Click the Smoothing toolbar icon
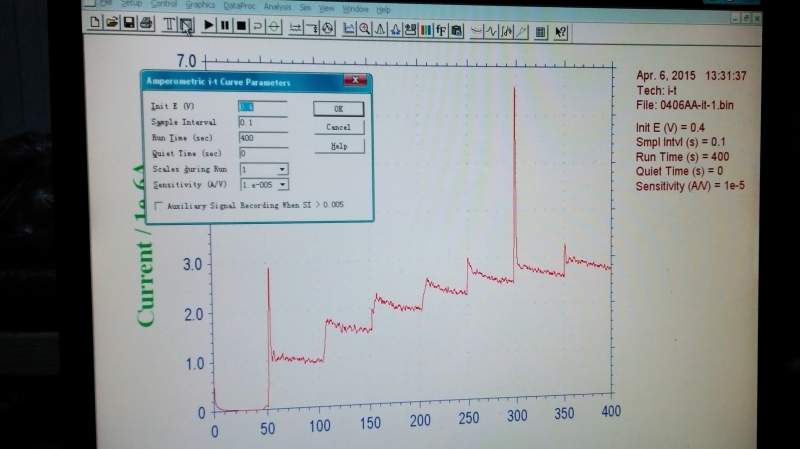The width and height of the screenshot is (800, 449). pos(477,32)
